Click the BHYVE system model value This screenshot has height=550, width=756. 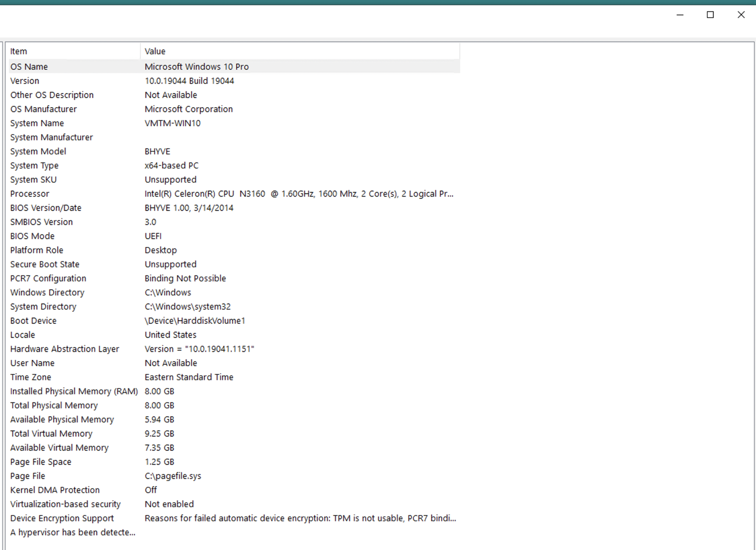[157, 151]
